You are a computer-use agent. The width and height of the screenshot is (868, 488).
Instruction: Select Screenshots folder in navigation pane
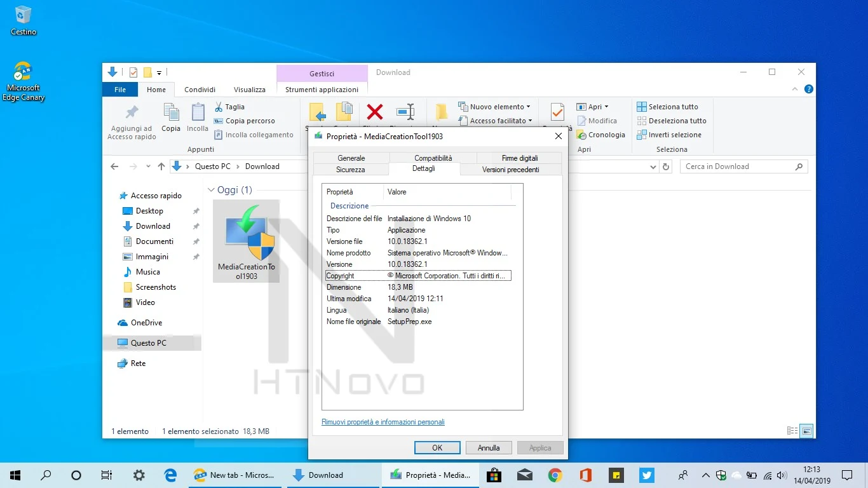pyautogui.click(x=156, y=287)
